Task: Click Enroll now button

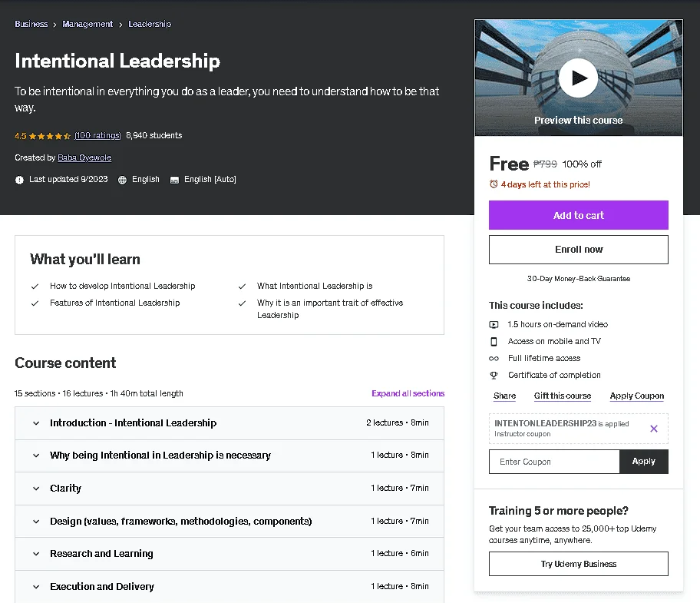Action: 579,250
